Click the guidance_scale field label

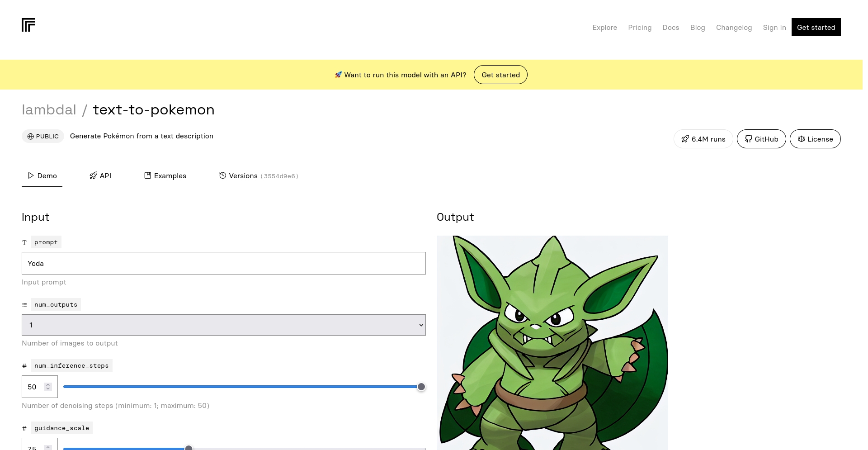(x=61, y=428)
